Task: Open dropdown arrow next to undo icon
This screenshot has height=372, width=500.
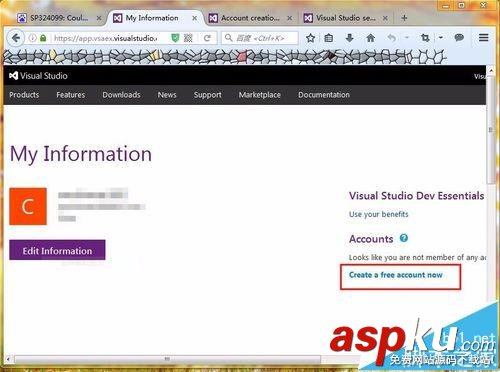Action: [407, 38]
